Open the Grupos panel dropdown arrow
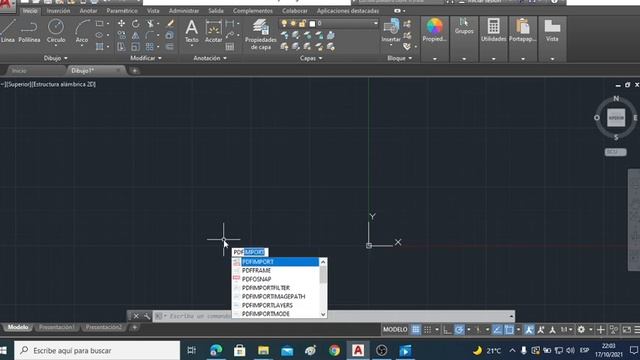The image size is (640, 360). point(464,59)
